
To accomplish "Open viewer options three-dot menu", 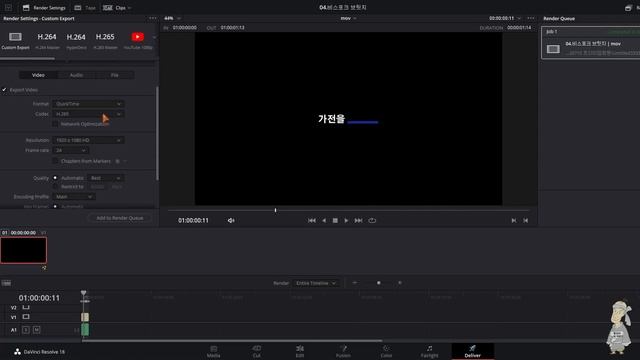I will (531, 18).
